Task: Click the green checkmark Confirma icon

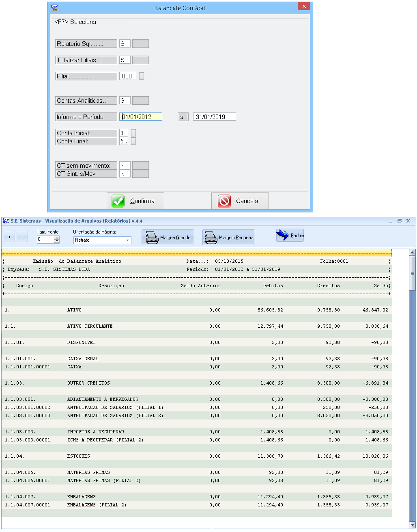Action: [x=118, y=201]
